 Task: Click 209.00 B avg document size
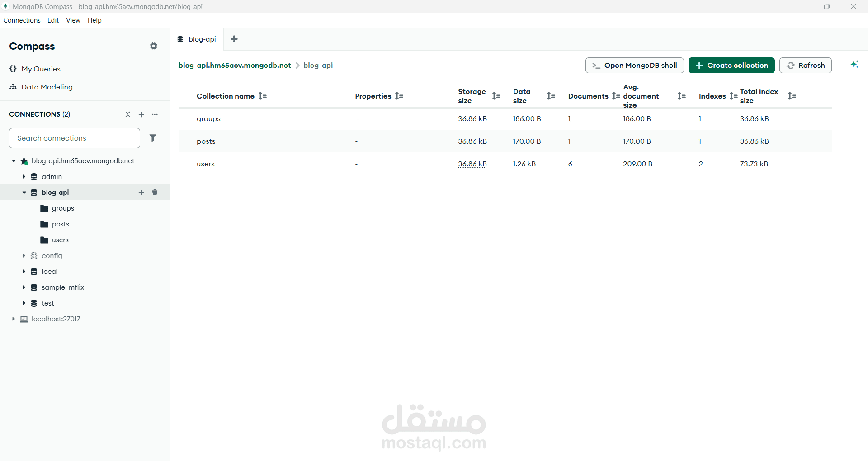coord(638,164)
